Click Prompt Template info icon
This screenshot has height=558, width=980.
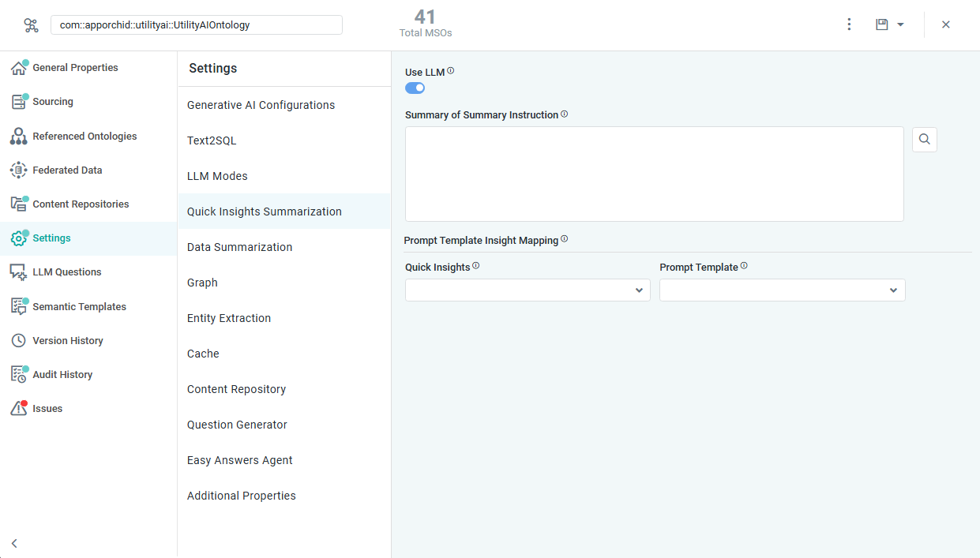tap(744, 266)
